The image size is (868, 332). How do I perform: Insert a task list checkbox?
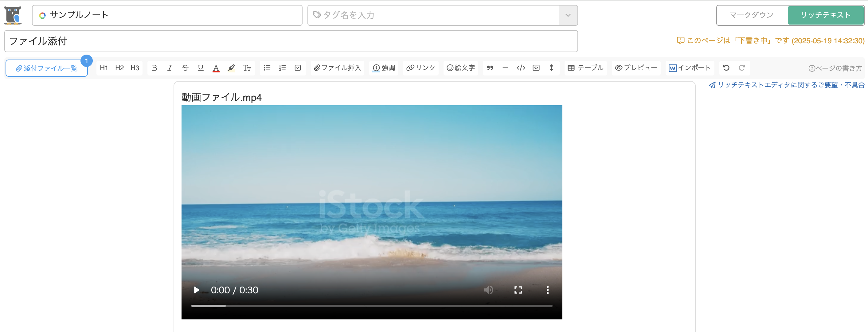[x=298, y=68]
